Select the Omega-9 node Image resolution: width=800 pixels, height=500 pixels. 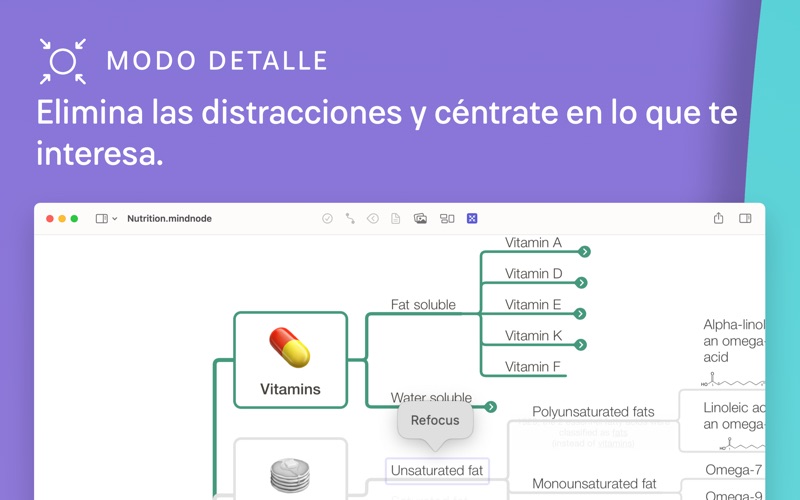point(734,494)
